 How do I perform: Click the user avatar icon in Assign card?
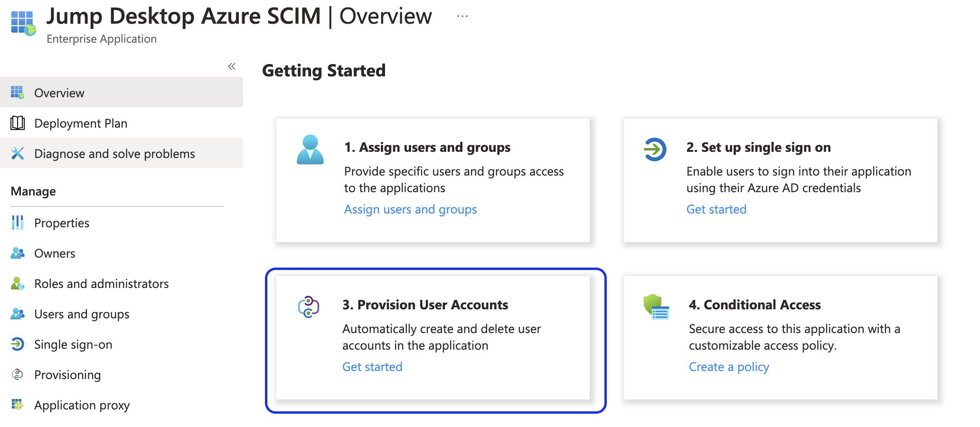[x=310, y=149]
